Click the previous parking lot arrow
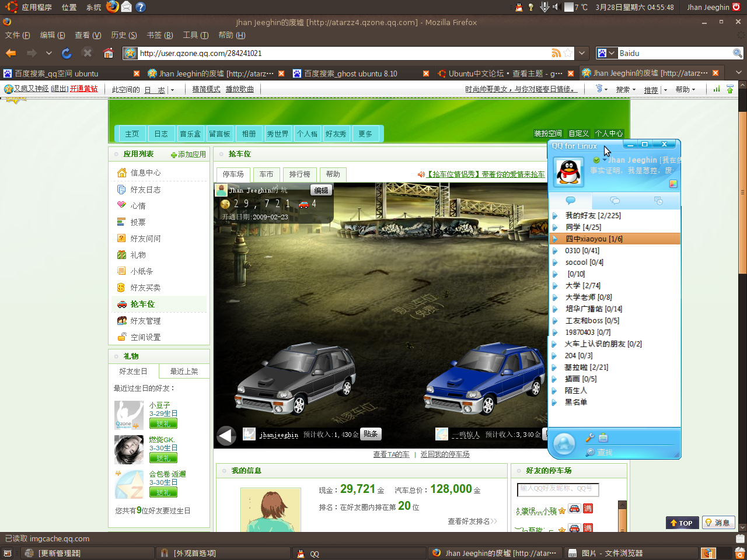This screenshot has width=747, height=560. coord(226,435)
